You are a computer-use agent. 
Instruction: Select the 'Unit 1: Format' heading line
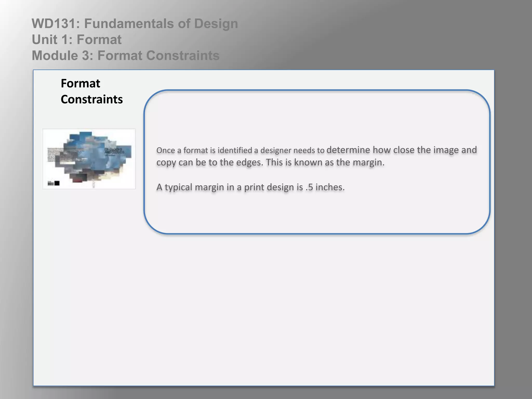coord(77,40)
